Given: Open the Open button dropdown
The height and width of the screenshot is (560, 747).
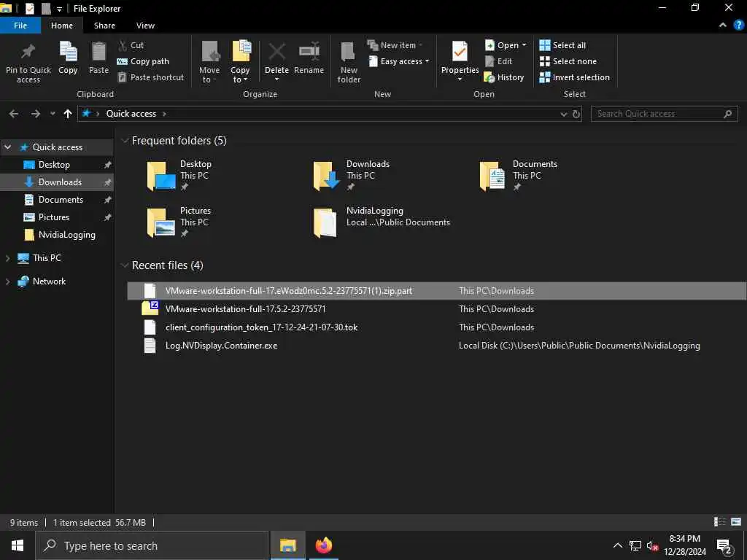Looking at the screenshot, I should click(525, 45).
